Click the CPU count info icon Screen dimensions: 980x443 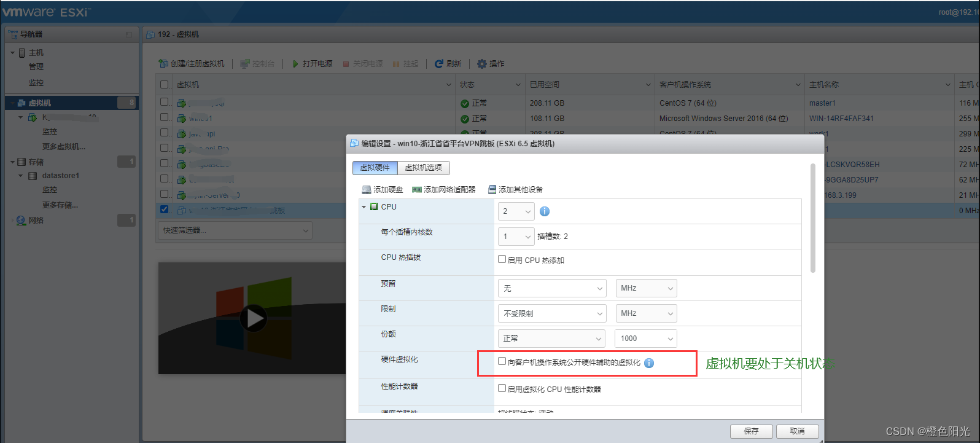coord(545,211)
